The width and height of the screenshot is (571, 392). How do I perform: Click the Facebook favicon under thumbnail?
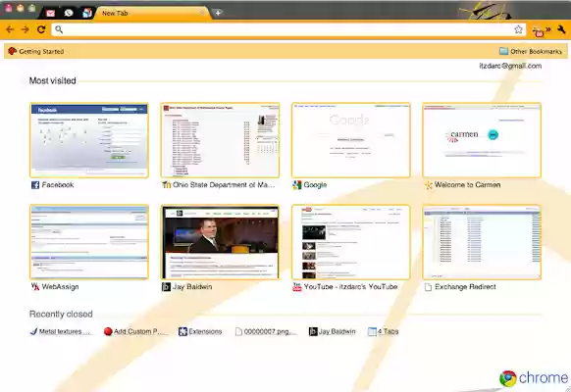(x=35, y=185)
